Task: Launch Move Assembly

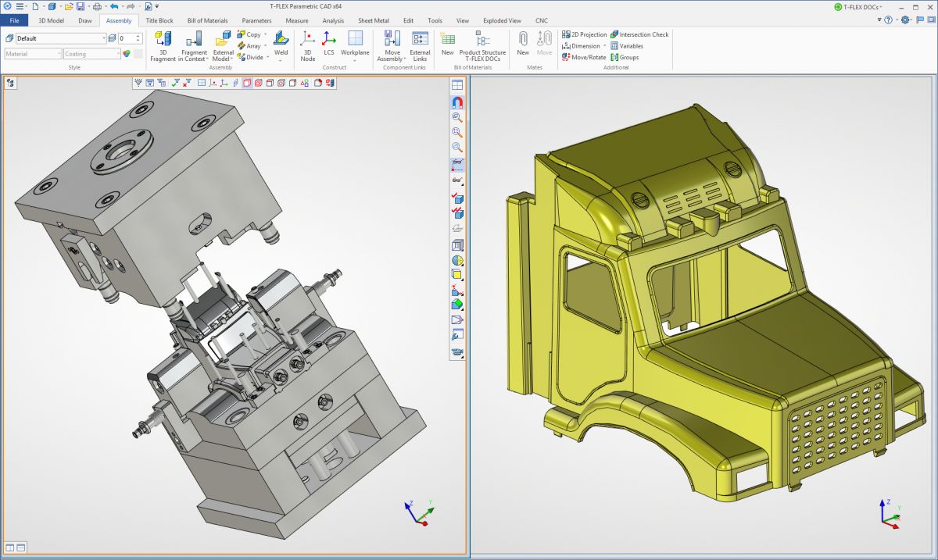Action: 392,45
